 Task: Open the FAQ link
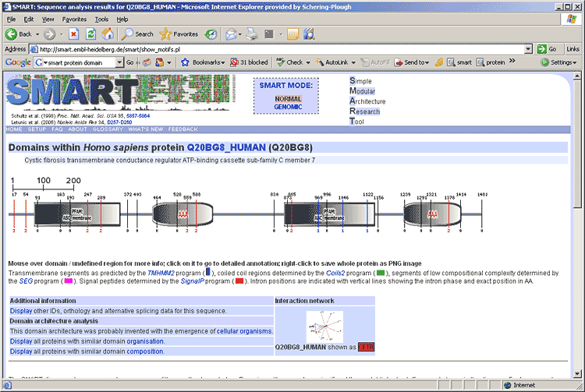tap(57, 129)
